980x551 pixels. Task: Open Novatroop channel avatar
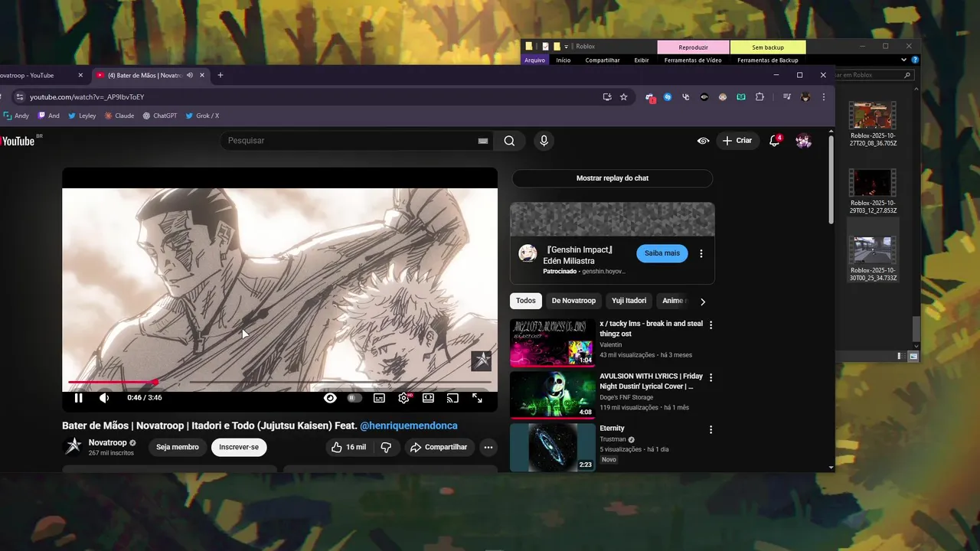tap(73, 447)
